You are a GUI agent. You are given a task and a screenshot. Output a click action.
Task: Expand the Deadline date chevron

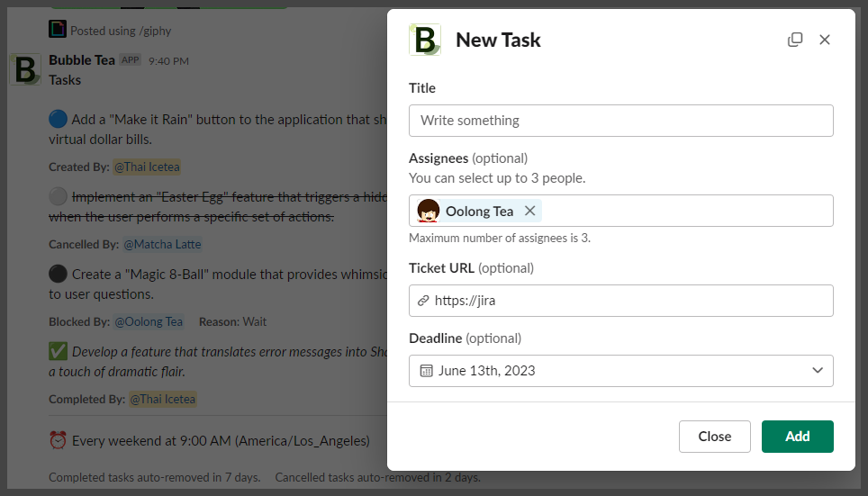pos(818,370)
